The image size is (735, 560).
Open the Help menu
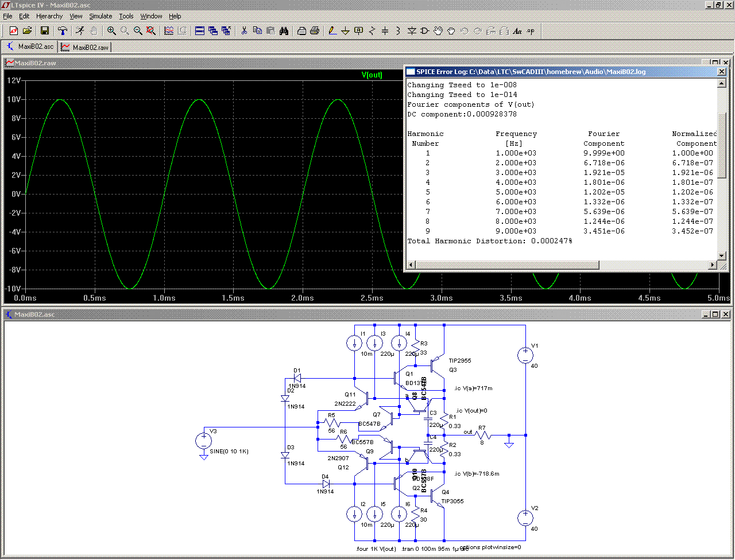tap(175, 16)
